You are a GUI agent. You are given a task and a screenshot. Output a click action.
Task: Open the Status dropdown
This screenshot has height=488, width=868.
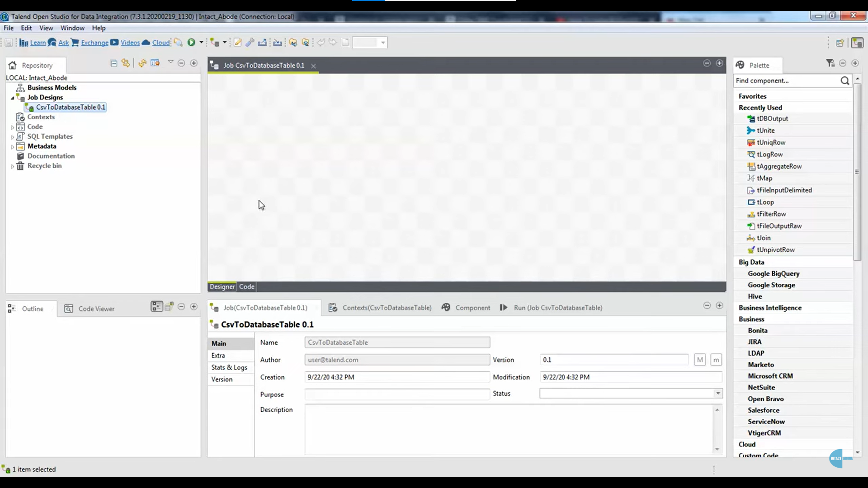tap(718, 393)
